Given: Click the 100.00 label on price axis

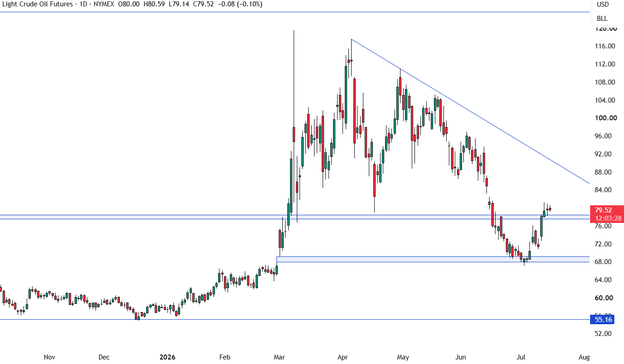Looking at the screenshot, I should pyautogui.click(x=606, y=118).
